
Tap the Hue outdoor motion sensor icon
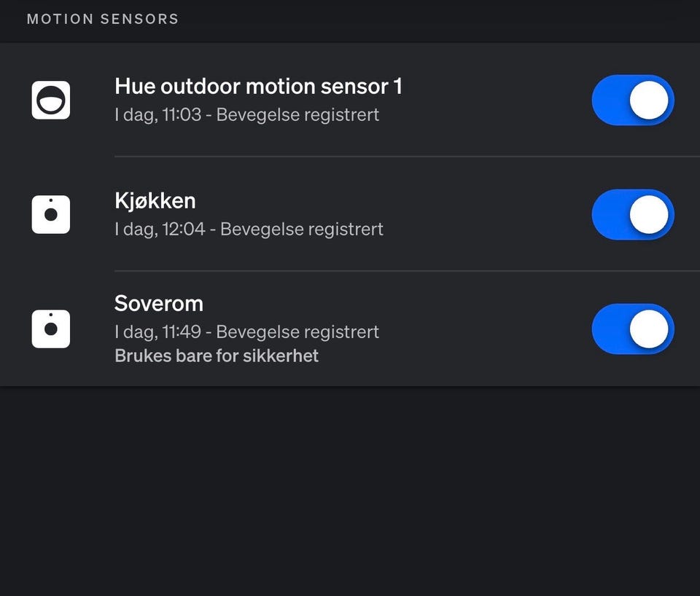click(51, 100)
